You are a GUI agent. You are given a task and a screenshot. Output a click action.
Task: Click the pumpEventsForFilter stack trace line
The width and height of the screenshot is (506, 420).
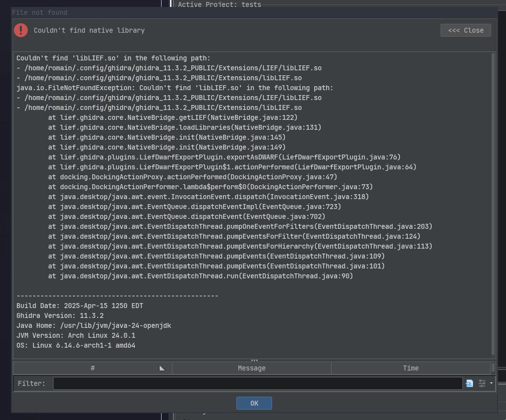(234, 236)
